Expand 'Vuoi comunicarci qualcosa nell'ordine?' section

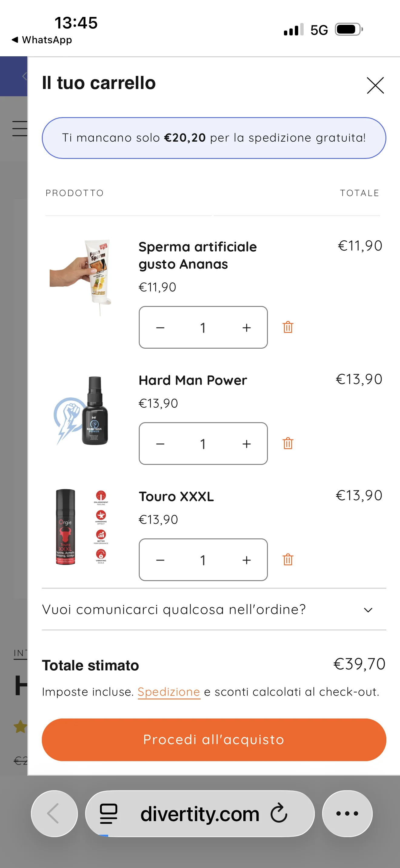(368, 610)
